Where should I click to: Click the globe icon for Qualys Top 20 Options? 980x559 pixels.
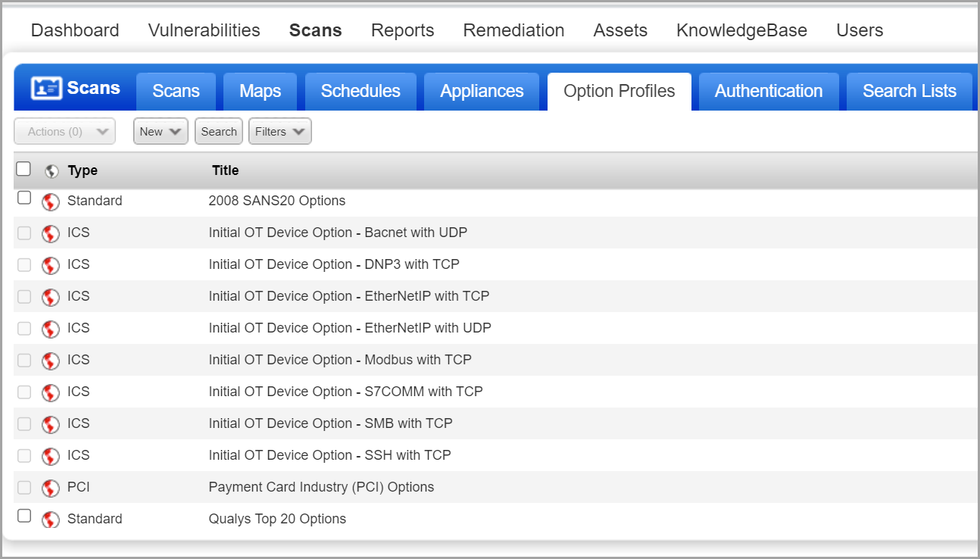coord(50,519)
